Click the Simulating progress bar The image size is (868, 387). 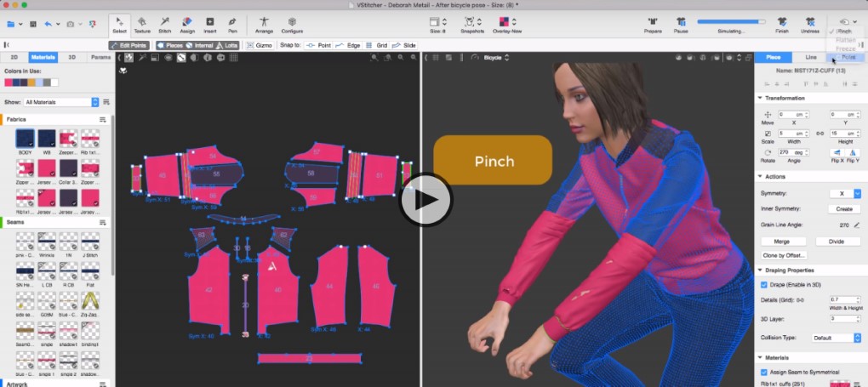[731, 21]
